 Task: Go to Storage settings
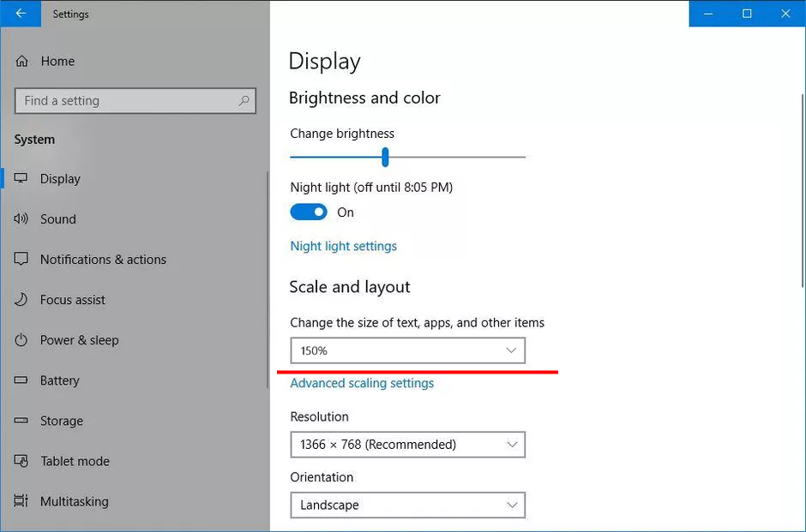(x=61, y=421)
